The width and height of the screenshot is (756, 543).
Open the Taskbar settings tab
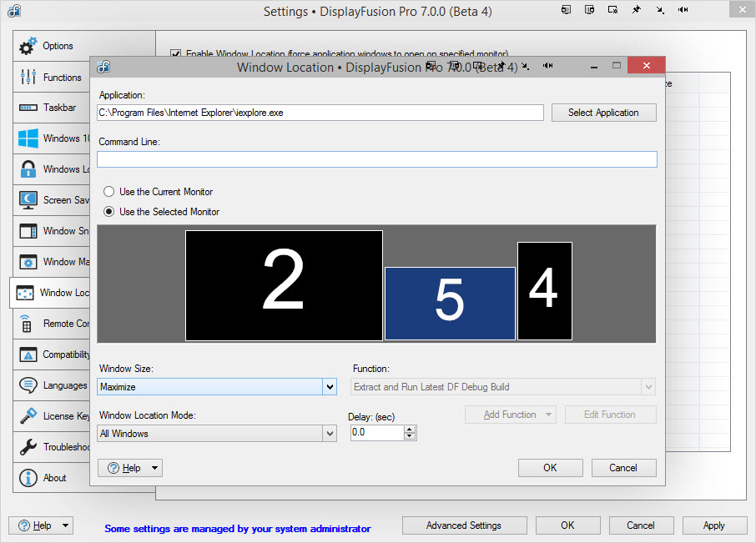pos(58,108)
